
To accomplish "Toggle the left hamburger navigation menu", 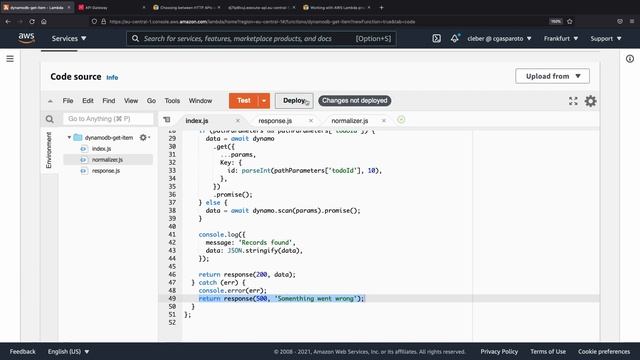I will pos(10,59).
